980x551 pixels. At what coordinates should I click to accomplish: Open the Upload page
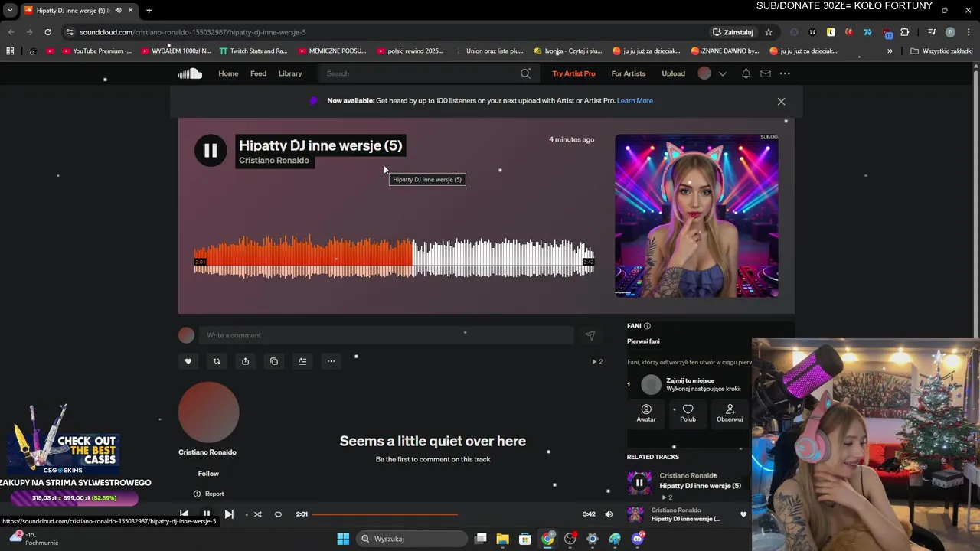tap(673, 73)
